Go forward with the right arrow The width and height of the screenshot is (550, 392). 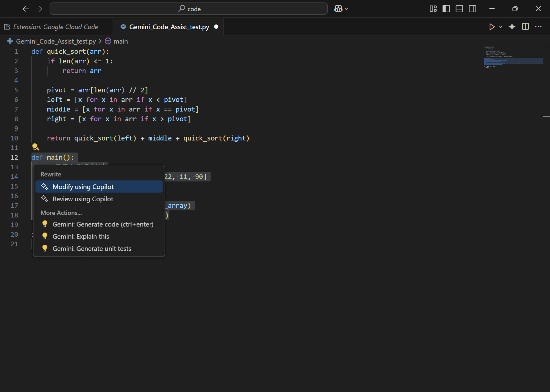pos(39,9)
